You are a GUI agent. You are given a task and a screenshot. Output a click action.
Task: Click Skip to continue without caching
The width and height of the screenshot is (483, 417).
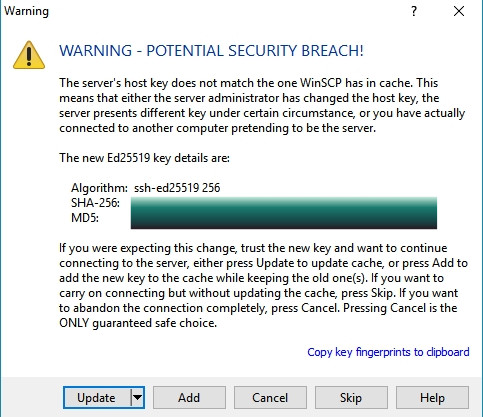coord(351,398)
